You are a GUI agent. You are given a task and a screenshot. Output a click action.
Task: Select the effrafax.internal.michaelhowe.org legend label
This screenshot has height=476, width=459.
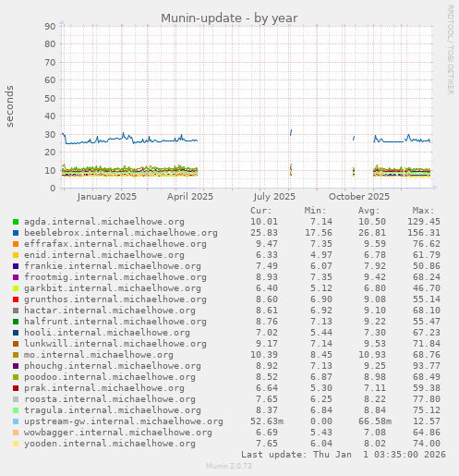click(x=115, y=244)
